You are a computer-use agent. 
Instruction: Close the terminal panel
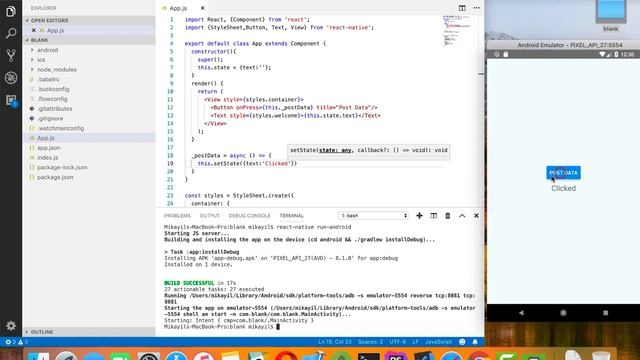coord(476,216)
